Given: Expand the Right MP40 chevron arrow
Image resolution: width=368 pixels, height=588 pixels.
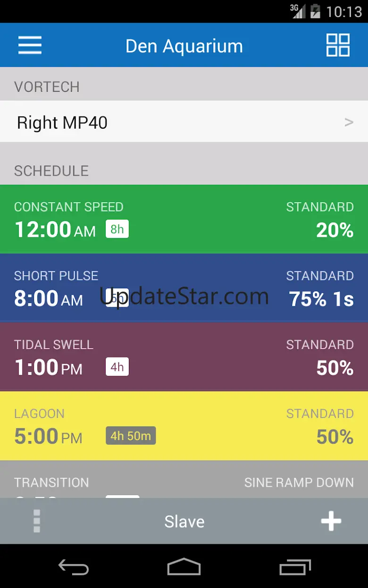Looking at the screenshot, I should 349,122.
